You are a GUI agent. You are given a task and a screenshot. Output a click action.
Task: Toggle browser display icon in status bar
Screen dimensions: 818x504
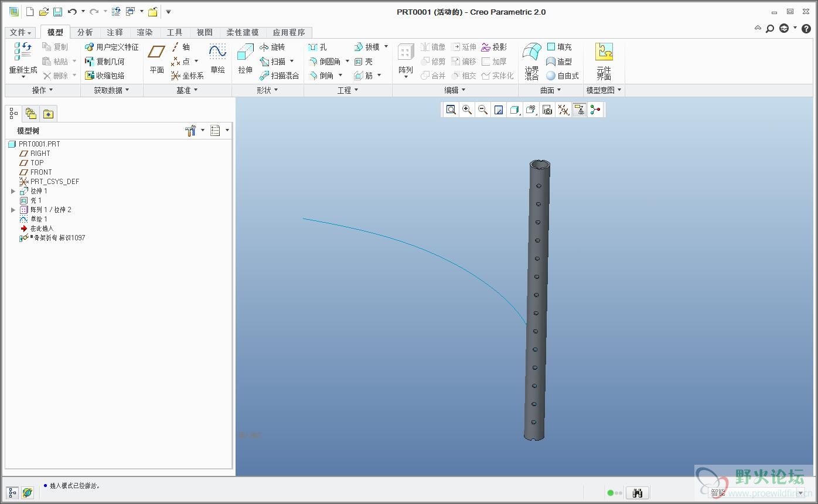[x=27, y=493]
